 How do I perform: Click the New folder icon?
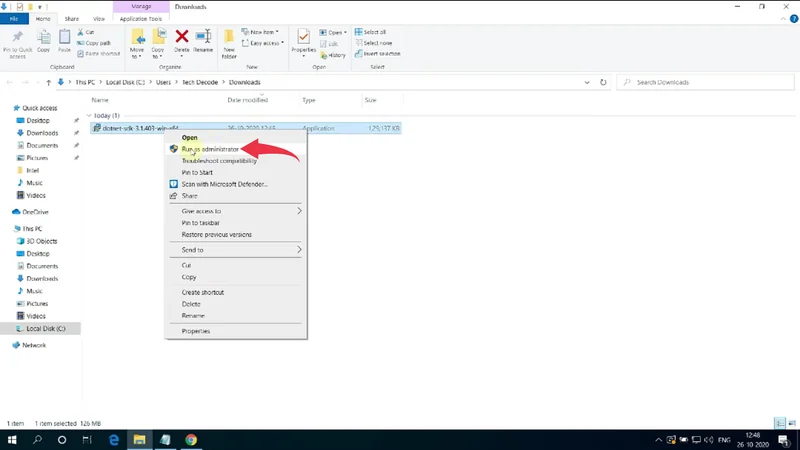point(229,41)
